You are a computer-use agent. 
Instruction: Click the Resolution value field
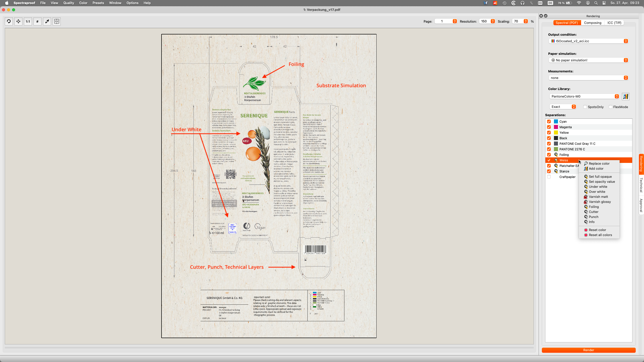click(485, 21)
